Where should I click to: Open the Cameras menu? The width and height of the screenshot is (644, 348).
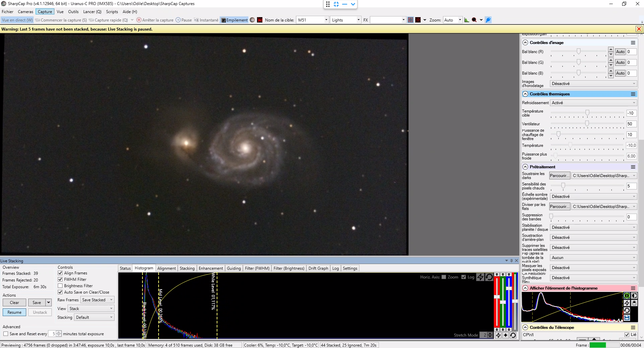[26, 12]
